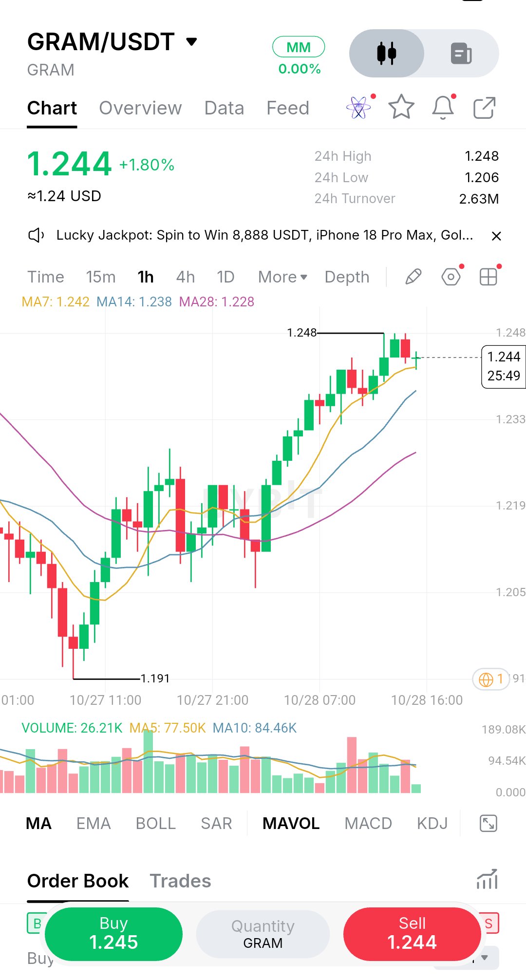Open price alert bell
Screen dimensions: 526x980
pyautogui.click(x=443, y=107)
